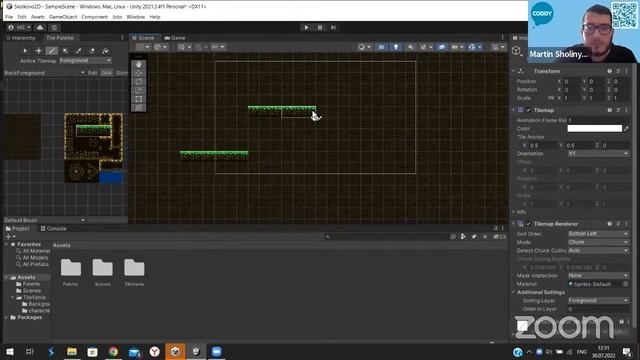Open BackForeground palette dropdown

44,73
